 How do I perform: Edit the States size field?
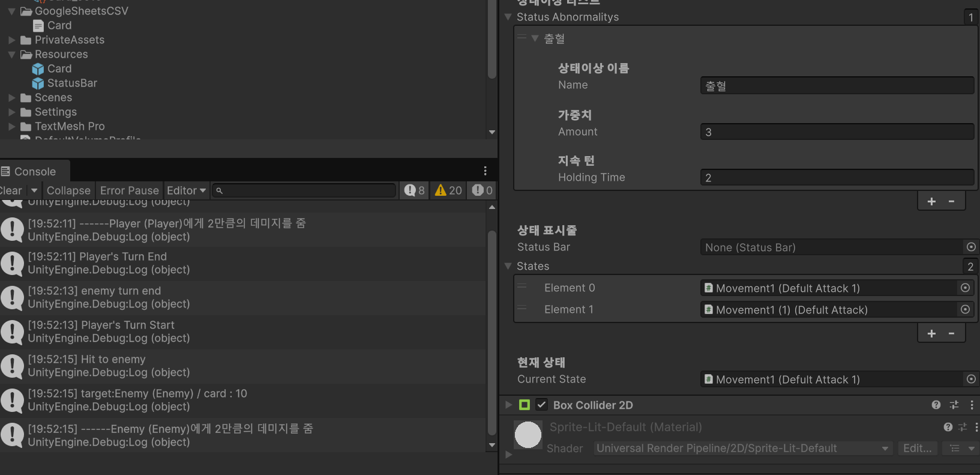point(970,266)
